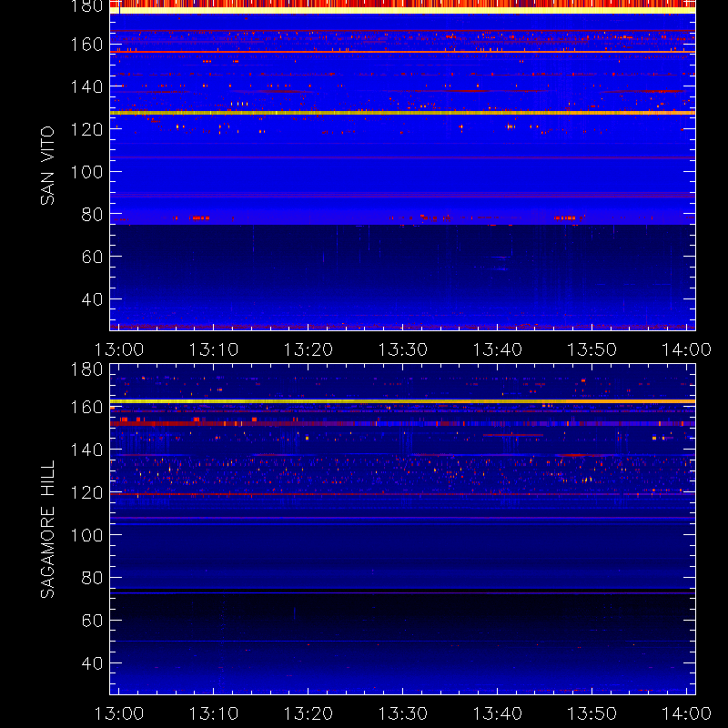Click 13:40 time label under San Vito plot
Viewport: 728px width, 728px height.
pos(497,349)
